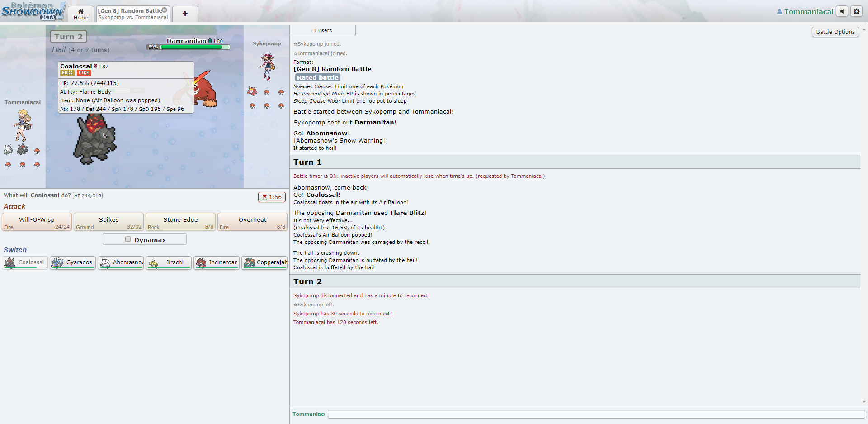Click the Abomasnow sprite in switch bar
This screenshot has width=868, height=424.
tap(105, 262)
